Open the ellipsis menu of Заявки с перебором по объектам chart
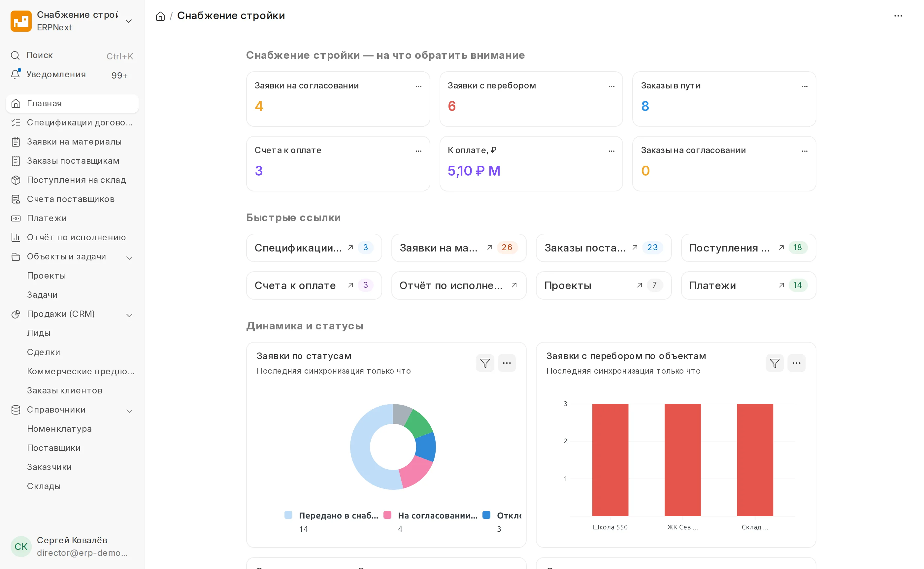924x569 pixels. click(x=803, y=365)
